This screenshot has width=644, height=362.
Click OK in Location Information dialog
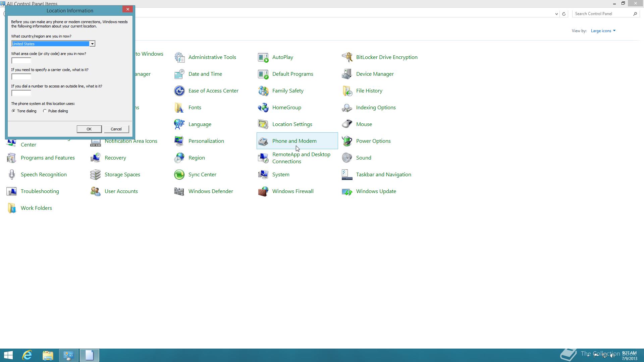click(x=89, y=129)
